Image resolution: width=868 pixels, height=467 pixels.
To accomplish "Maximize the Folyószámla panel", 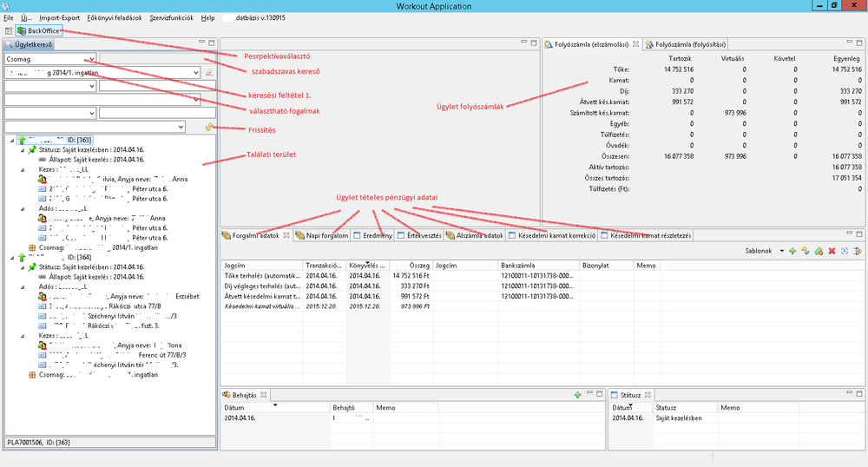I will pos(859,43).
